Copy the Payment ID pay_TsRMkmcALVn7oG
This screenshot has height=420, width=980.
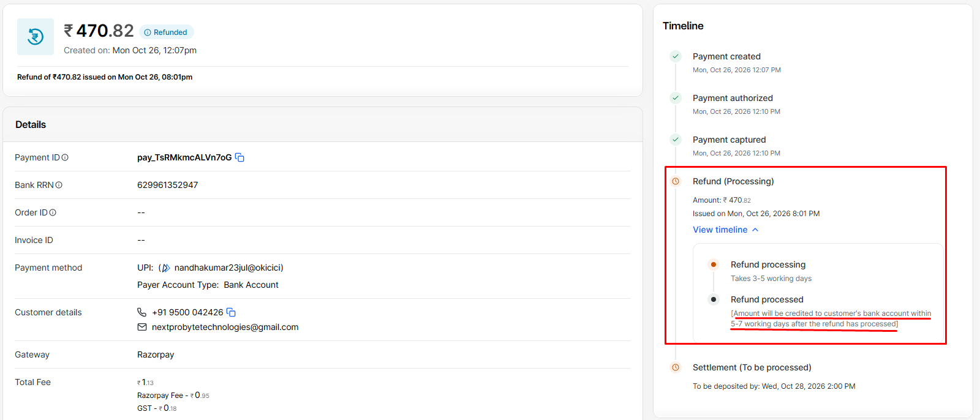[240, 158]
